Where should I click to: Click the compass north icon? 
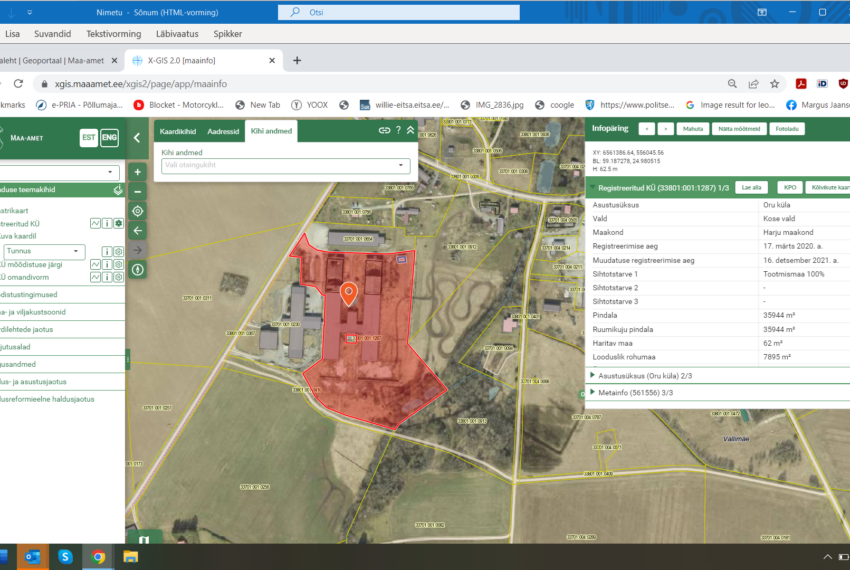[138, 270]
